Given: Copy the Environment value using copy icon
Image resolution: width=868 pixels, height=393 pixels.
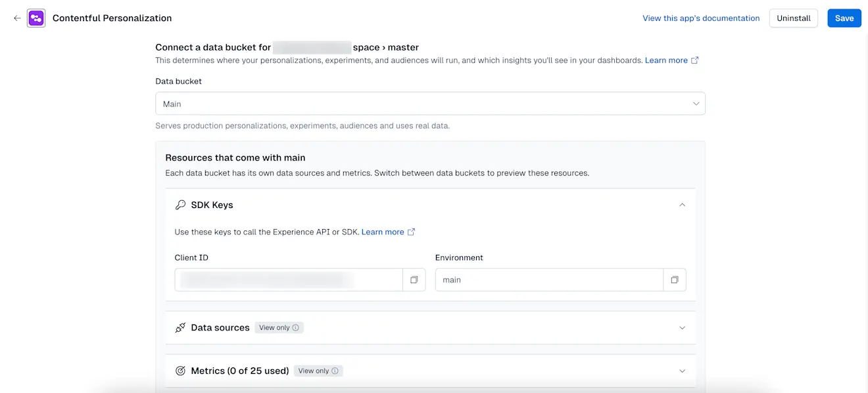Looking at the screenshot, I should [x=674, y=280].
